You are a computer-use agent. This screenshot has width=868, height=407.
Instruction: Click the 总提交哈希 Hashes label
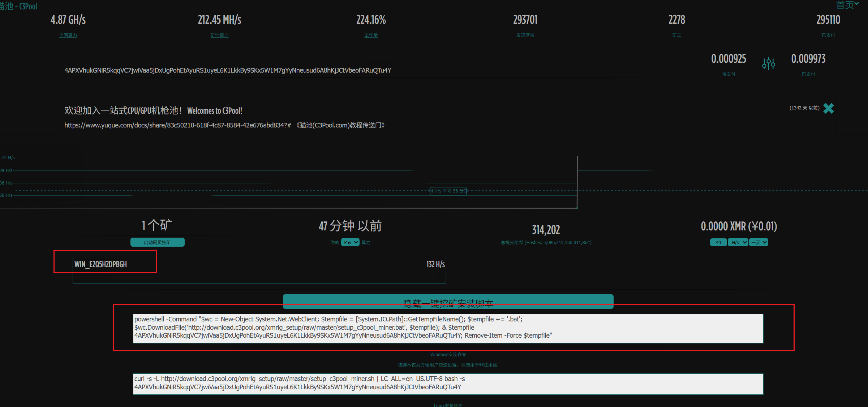[x=546, y=243]
